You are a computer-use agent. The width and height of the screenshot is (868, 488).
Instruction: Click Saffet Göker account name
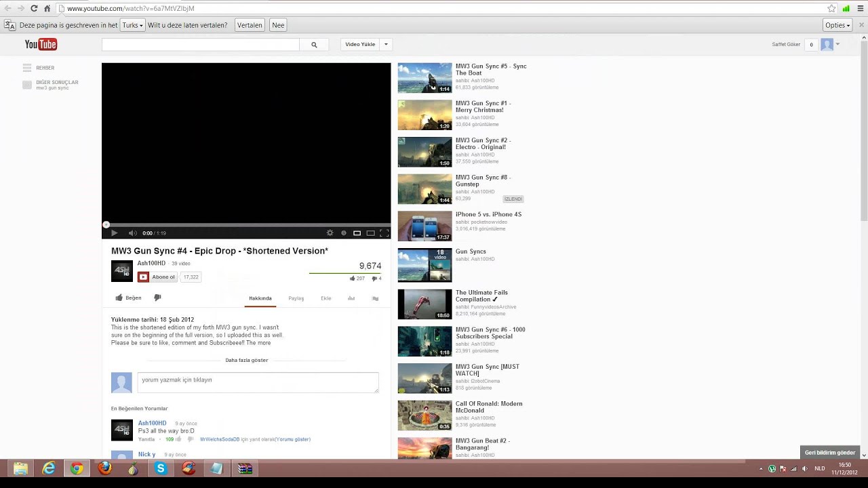pyautogui.click(x=786, y=45)
